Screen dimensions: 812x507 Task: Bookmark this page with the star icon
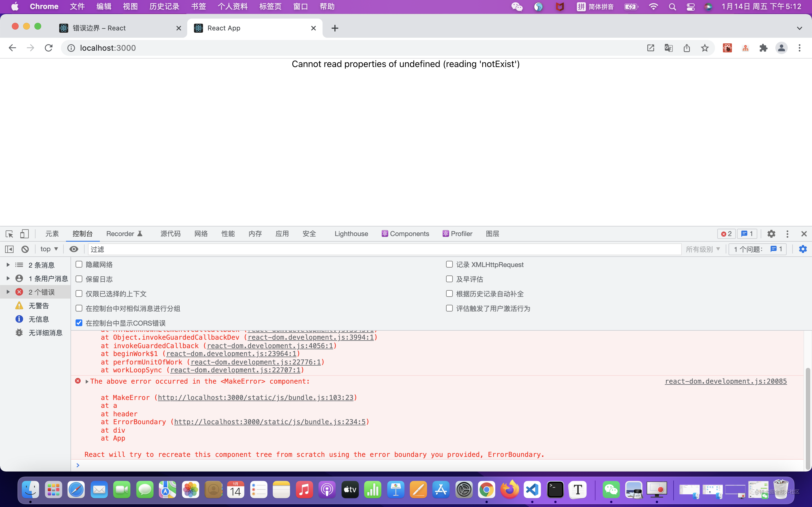(x=705, y=48)
